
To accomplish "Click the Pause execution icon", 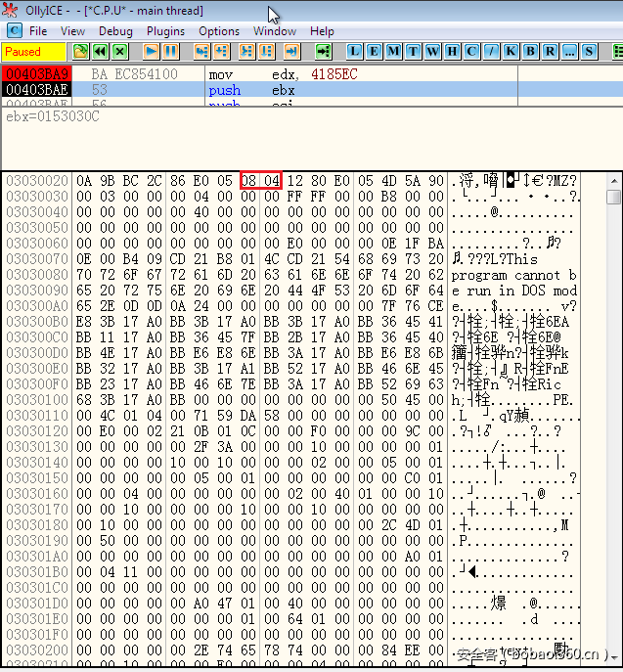I will (170, 52).
